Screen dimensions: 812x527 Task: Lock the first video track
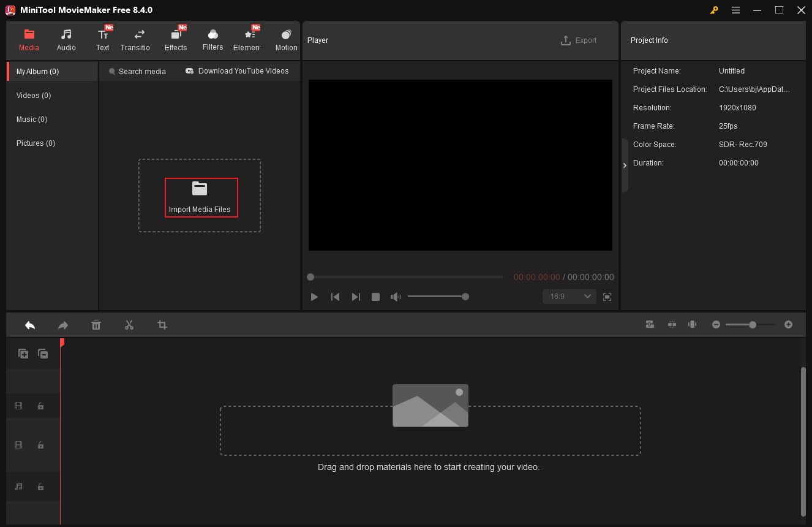point(40,406)
